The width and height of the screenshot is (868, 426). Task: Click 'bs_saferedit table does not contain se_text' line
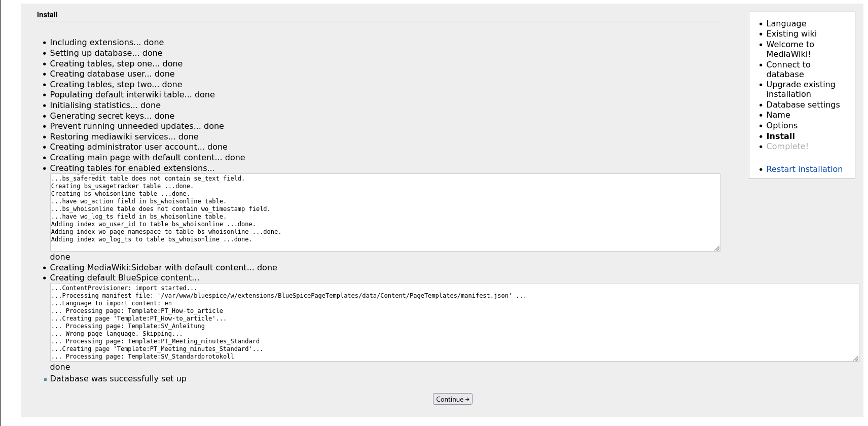coord(148,179)
